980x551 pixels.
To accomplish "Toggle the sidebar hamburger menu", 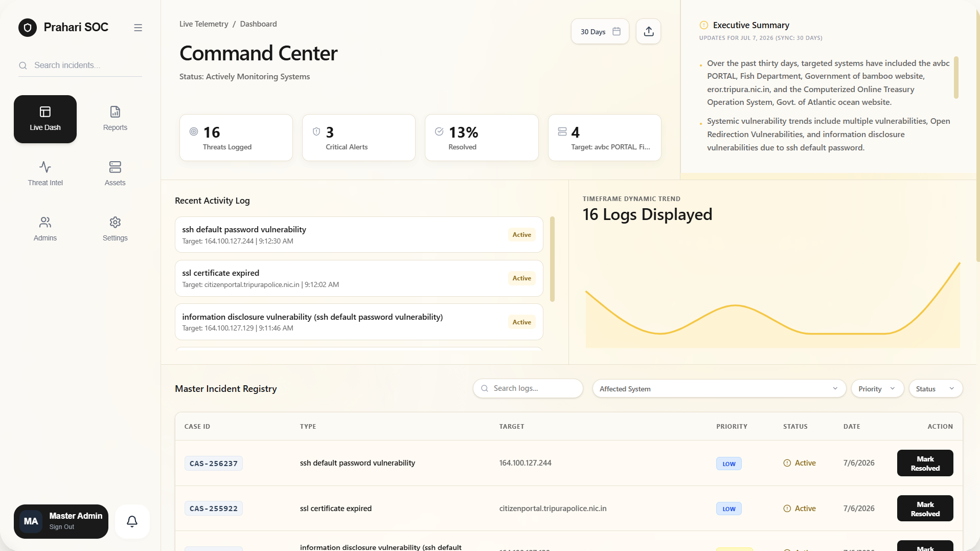I will coord(138,28).
